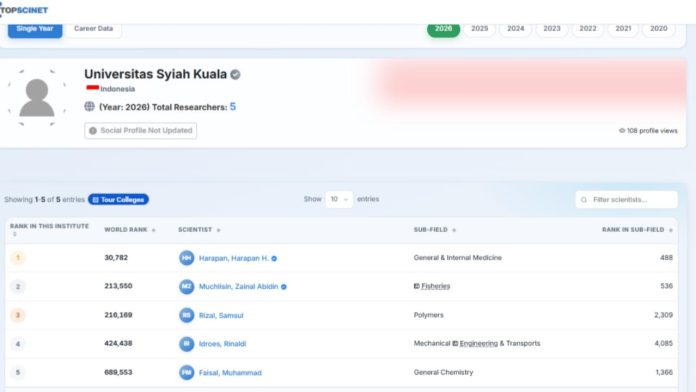This screenshot has width=696, height=392.
Task: Click world rank value 216,169
Action: pyautogui.click(x=118, y=315)
